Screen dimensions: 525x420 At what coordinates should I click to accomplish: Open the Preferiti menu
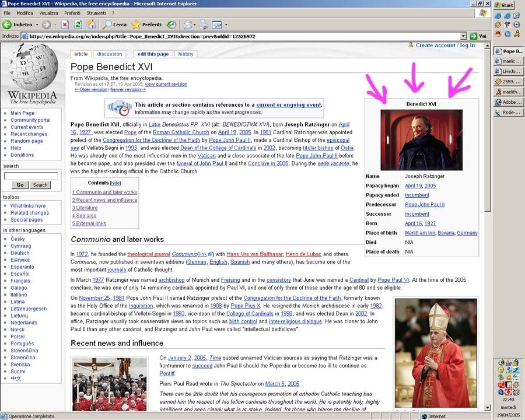(72, 13)
